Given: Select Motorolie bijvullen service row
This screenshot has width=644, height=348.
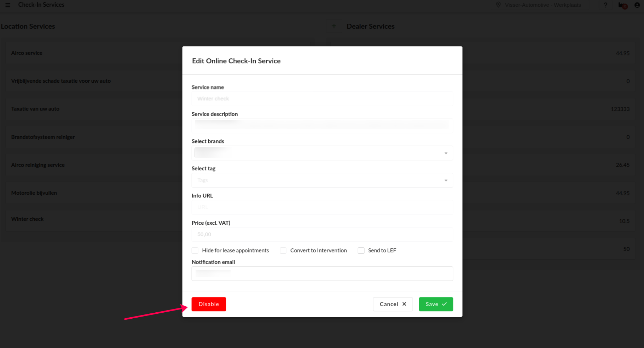Looking at the screenshot, I should pyautogui.click(x=34, y=193).
